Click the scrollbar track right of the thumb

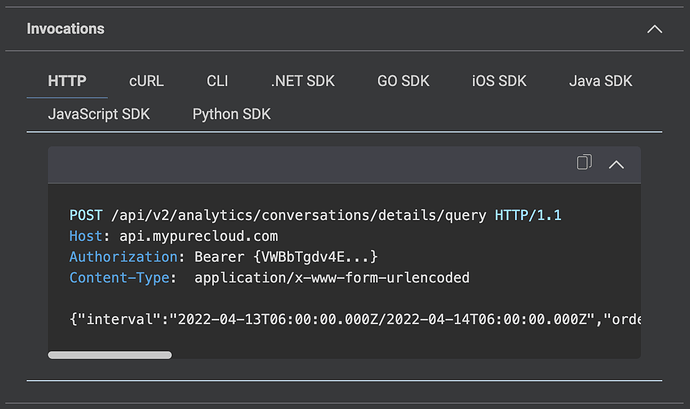coord(406,355)
